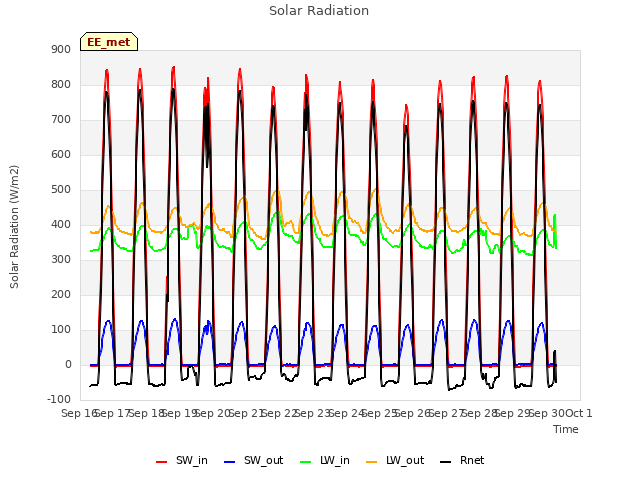640x480 pixels.
Task: Click the 200 y-axis tick label
Action: click(61, 294)
